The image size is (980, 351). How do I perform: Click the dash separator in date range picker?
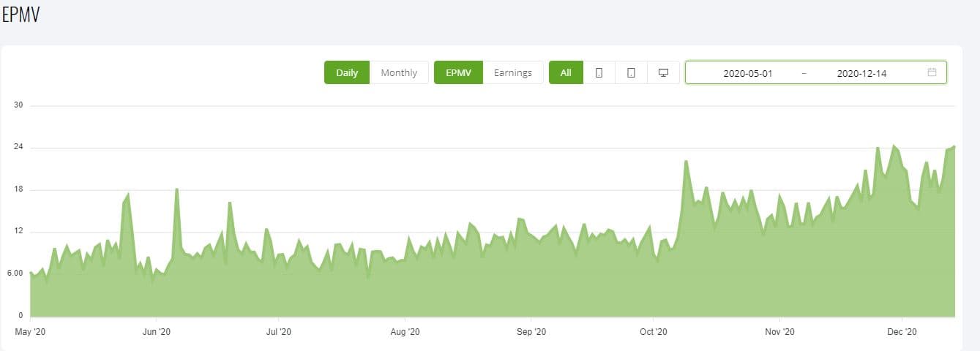coord(804,73)
